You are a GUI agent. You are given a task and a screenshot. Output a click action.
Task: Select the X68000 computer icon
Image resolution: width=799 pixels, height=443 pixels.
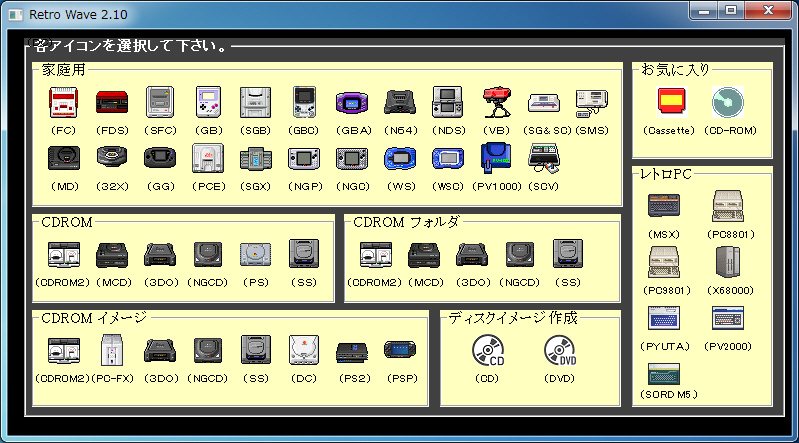click(x=728, y=262)
